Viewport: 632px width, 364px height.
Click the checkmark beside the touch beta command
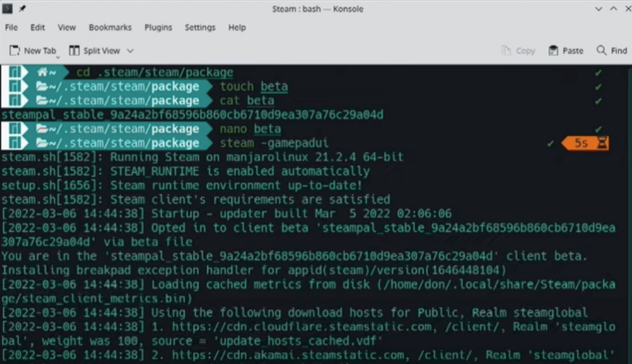point(599,86)
